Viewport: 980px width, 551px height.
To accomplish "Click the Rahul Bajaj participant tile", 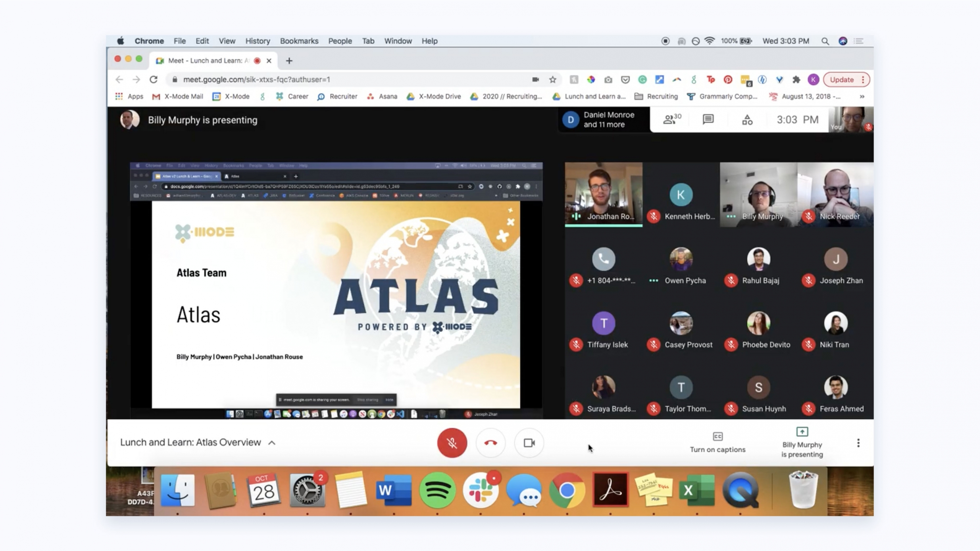I will (x=758, y=266).
